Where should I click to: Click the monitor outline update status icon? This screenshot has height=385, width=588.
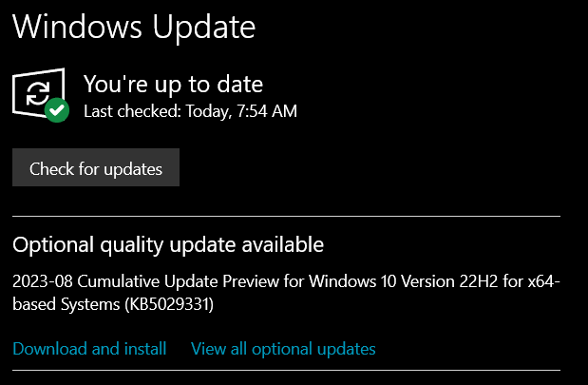[39, 93]
